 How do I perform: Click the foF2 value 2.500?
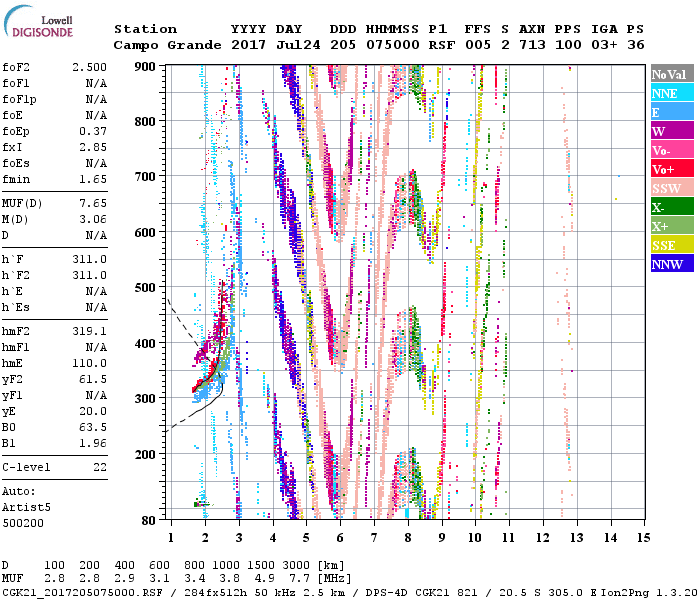pyautogui.click(x=88, y=66)
